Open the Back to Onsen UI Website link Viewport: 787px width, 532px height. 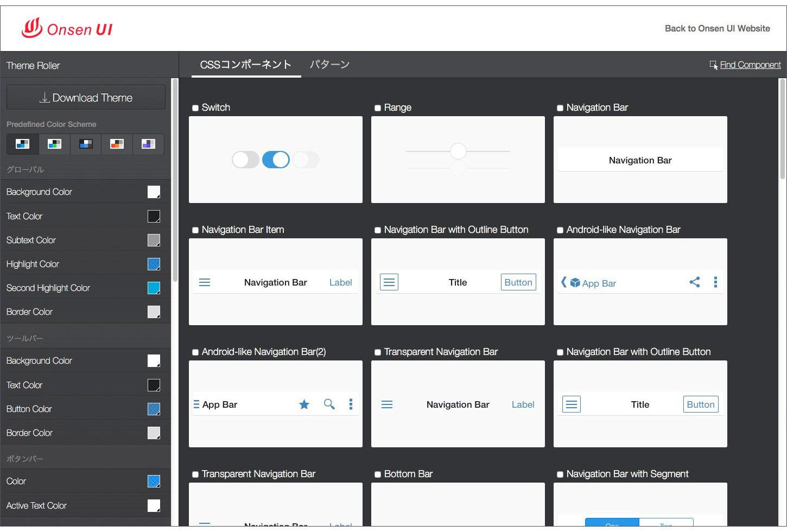point(718,28)
